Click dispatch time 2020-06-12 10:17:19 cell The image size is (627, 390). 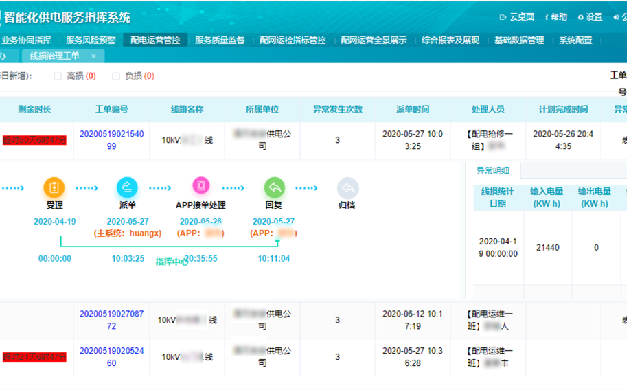pos(413,320)
